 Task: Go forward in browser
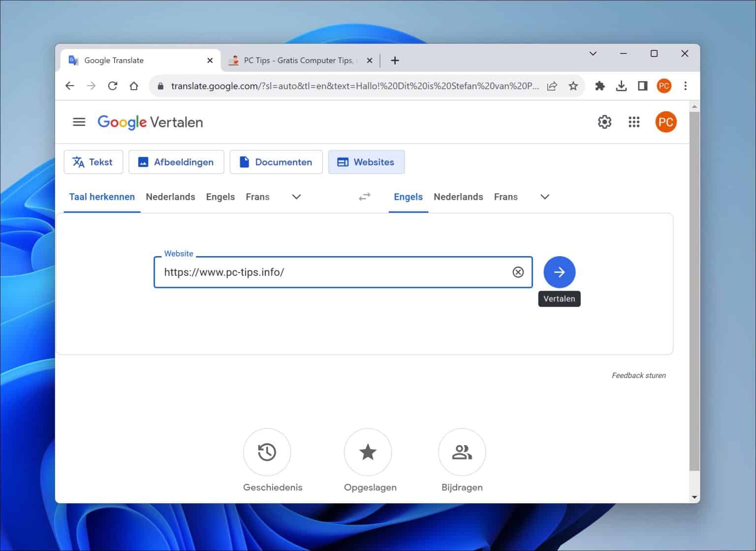click(x=91, y=86)
